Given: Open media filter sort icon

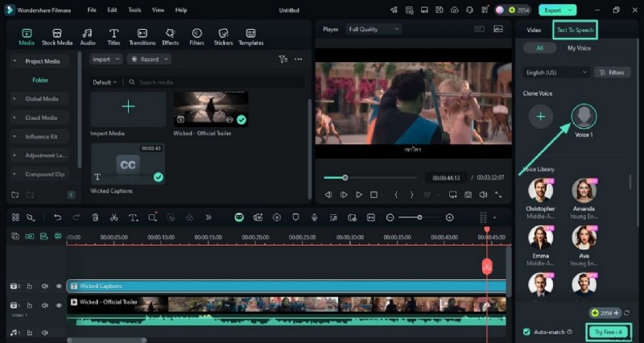Looking at the screenshot, I should [x=283, y=60].
